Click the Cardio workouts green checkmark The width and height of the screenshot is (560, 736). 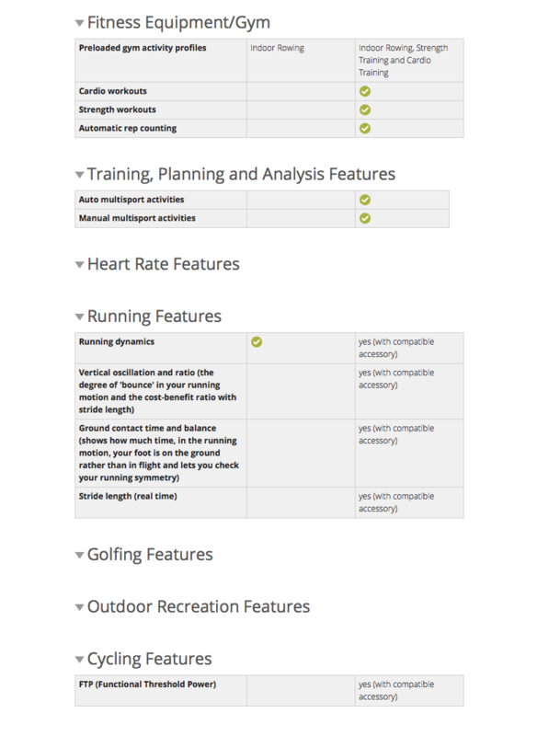(365, 91)
